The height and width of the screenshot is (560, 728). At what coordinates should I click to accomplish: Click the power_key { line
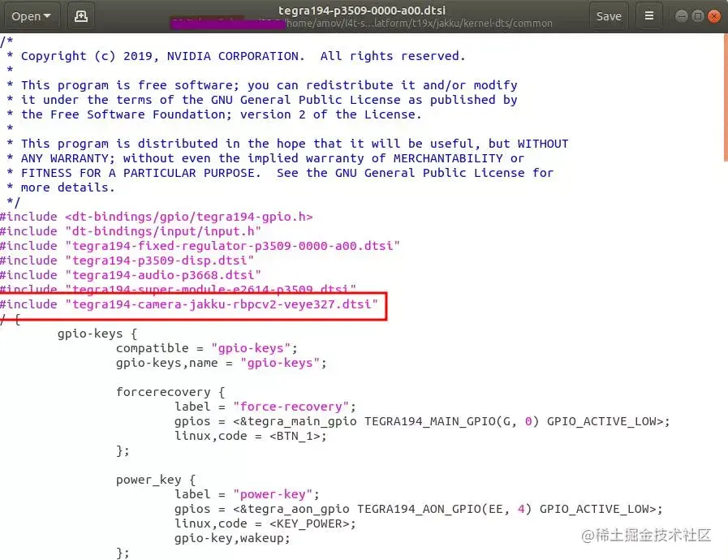point(156,480)
